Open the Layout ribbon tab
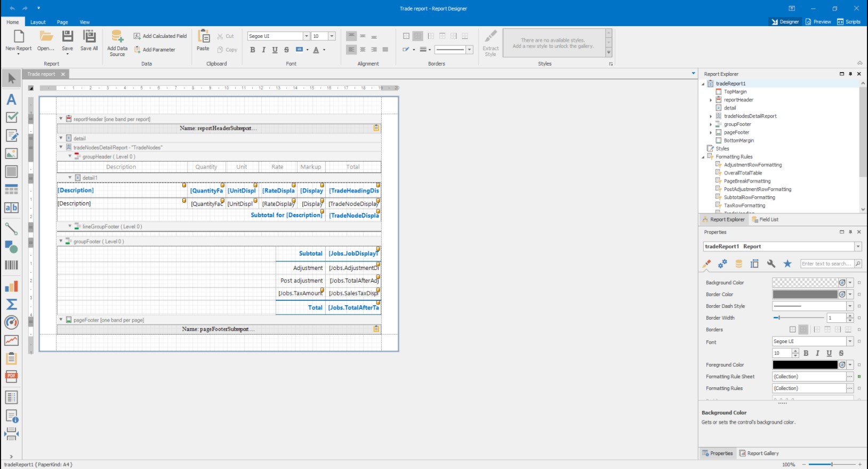Image resolution: width=868 pixels, height=469 pixels. click(x=38, y=22)
